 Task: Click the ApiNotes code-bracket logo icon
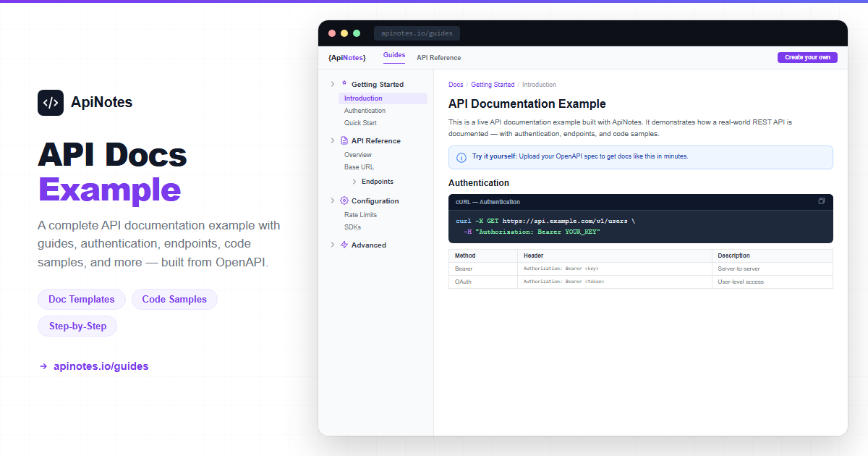(x=51, y=103)
